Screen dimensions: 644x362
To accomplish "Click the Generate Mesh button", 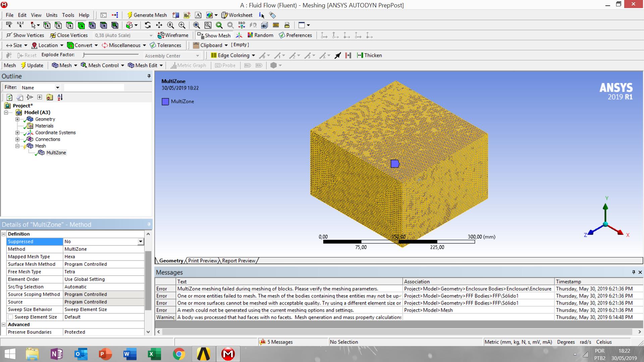I will (x=147, y=15).
